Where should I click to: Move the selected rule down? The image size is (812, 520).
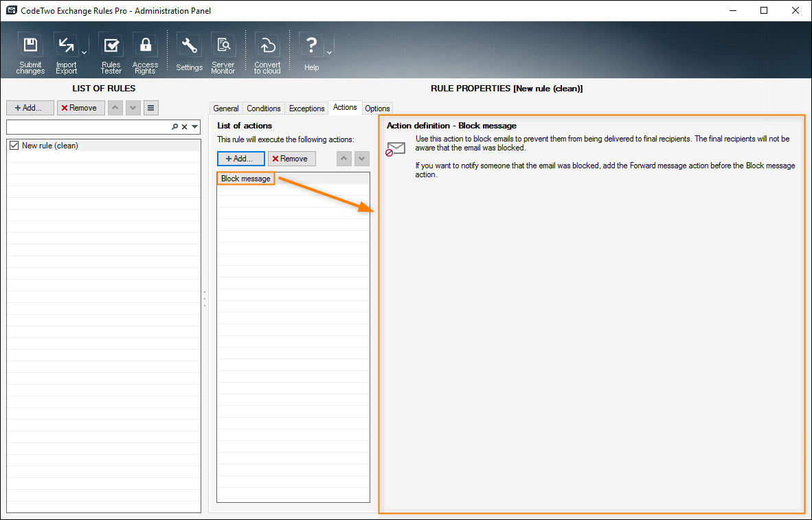pyautogui.click(x=133, y=108)
